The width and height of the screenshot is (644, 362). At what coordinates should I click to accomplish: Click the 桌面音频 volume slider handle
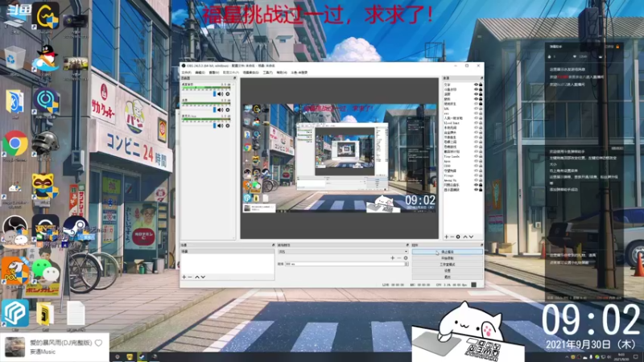tap(214, 94)
